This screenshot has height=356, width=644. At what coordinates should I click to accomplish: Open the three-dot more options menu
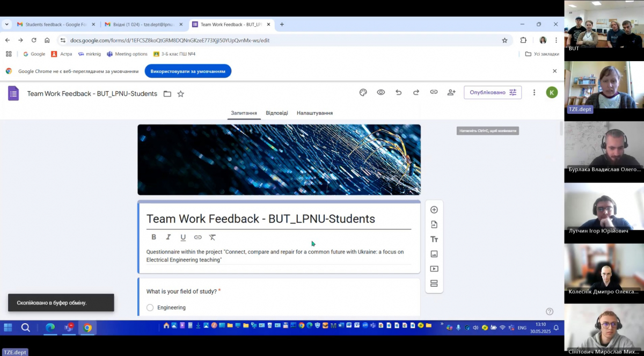534,92
